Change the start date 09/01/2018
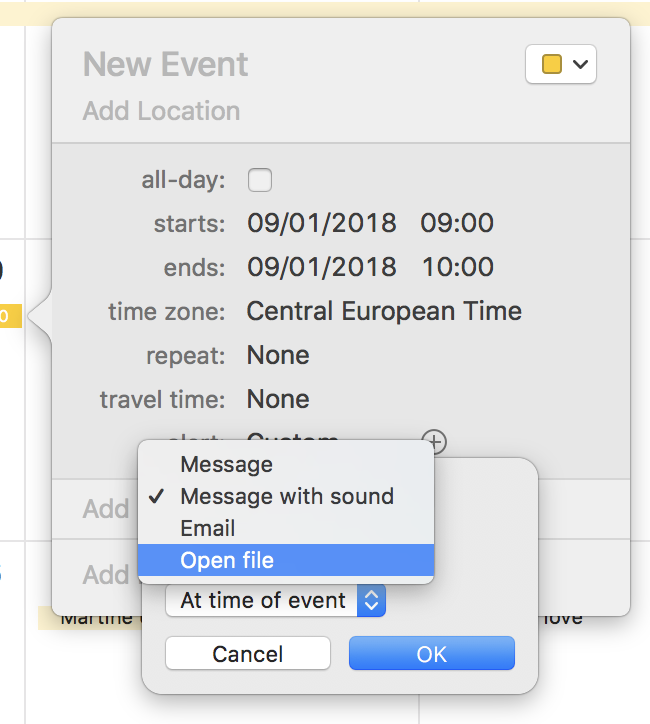This screenshot has width=650, height=724. point(322,223)
